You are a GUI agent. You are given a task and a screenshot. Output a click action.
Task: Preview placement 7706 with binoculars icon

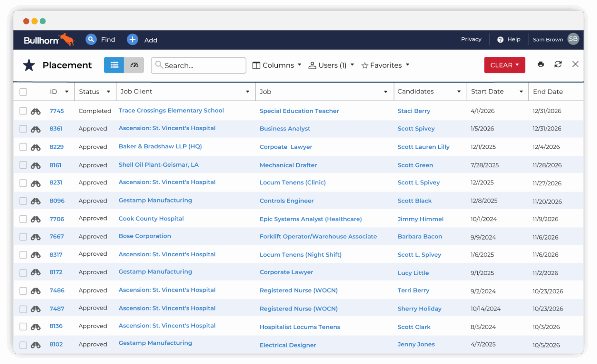coord(36,219)
